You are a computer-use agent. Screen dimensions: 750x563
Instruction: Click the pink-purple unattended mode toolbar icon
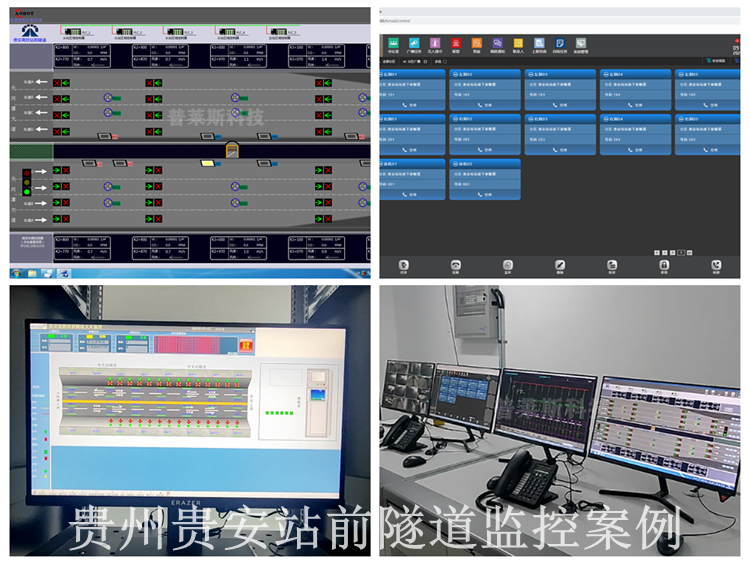click(x=435, y=44)
